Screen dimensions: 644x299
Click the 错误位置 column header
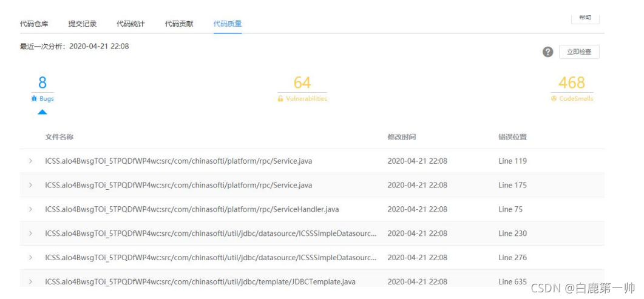tap(512, 137)
